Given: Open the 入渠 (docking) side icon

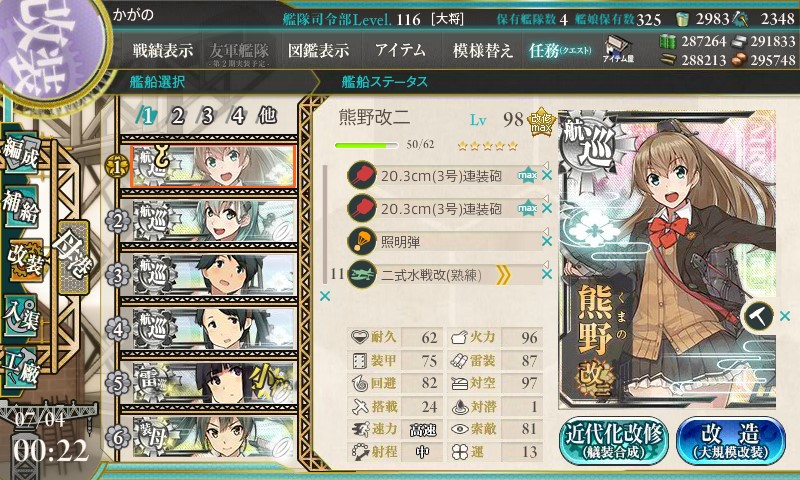Looking at the screenshot, I should [x=21, y=316].
